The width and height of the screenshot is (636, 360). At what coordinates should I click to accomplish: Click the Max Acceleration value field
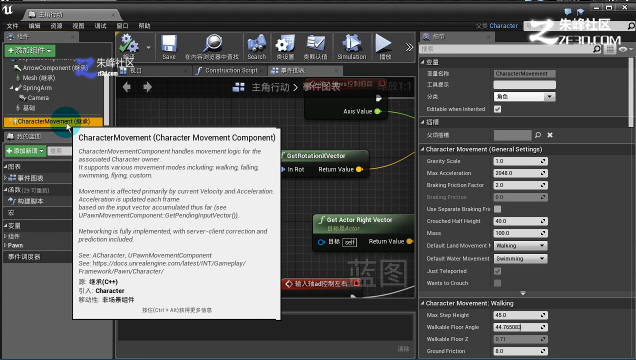520,173
